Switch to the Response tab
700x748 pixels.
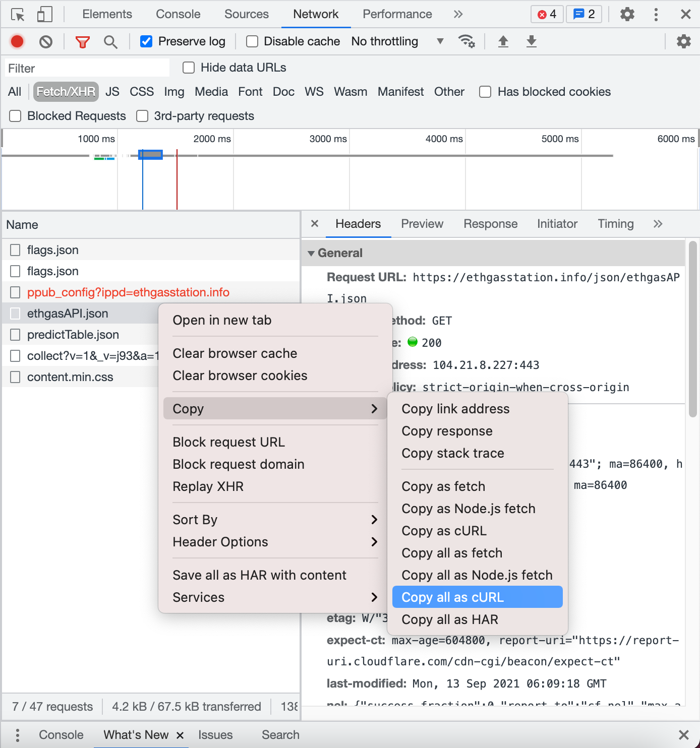pos(490,224)
